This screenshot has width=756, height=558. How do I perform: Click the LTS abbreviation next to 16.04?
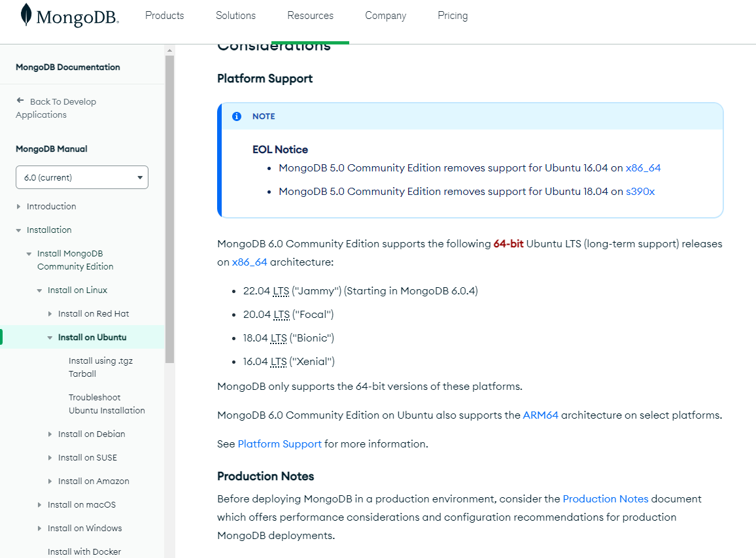279,362
